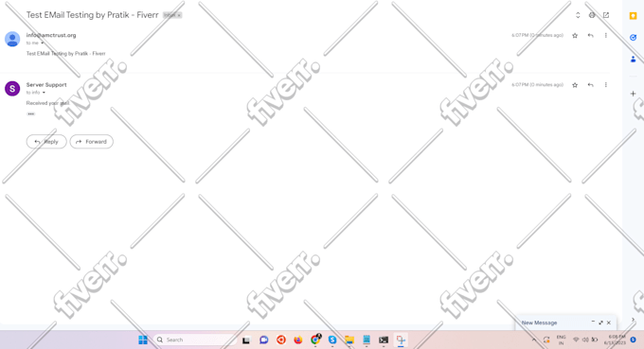This screenshot has height=349, width=644.
Task: Open the Chat app on the taskbar
Action: pos(263,340)
